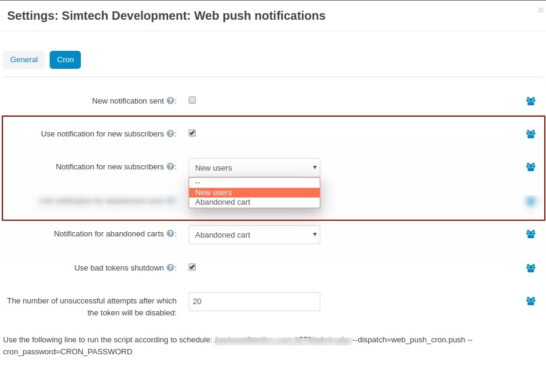This screenshot has height=392, width=546.
Task: Toggle the New notification sent checkbox
Action: (x=192, y=101)
